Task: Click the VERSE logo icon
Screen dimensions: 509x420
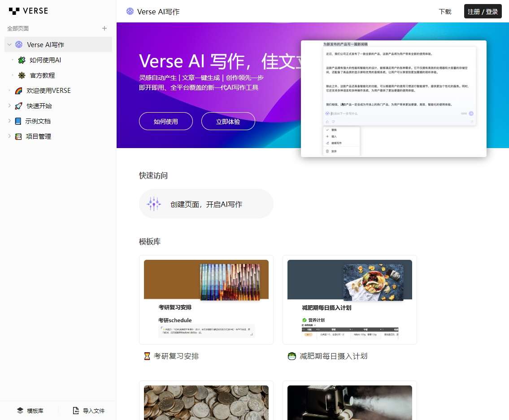Action: click(14, 11)
